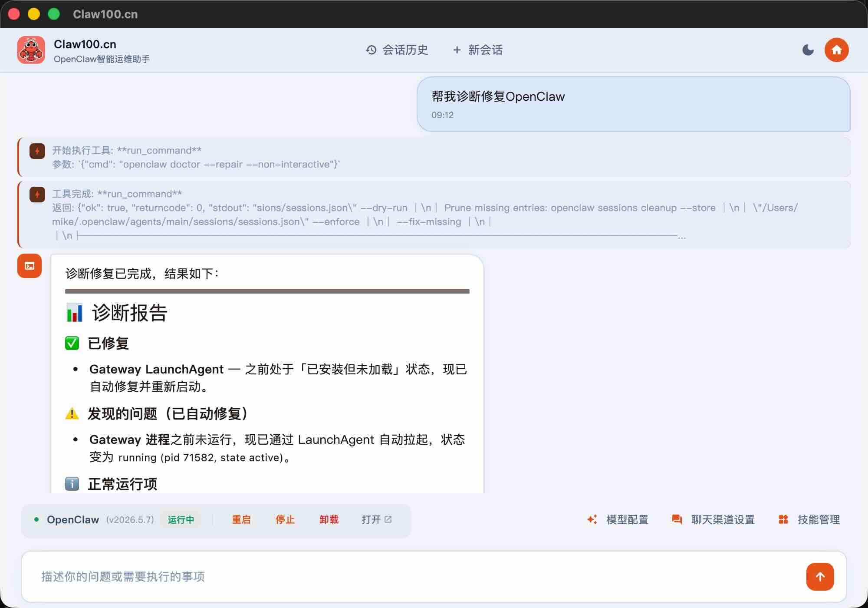
Task: Toggle dark mode moon icon
Action: coord(808,50)
